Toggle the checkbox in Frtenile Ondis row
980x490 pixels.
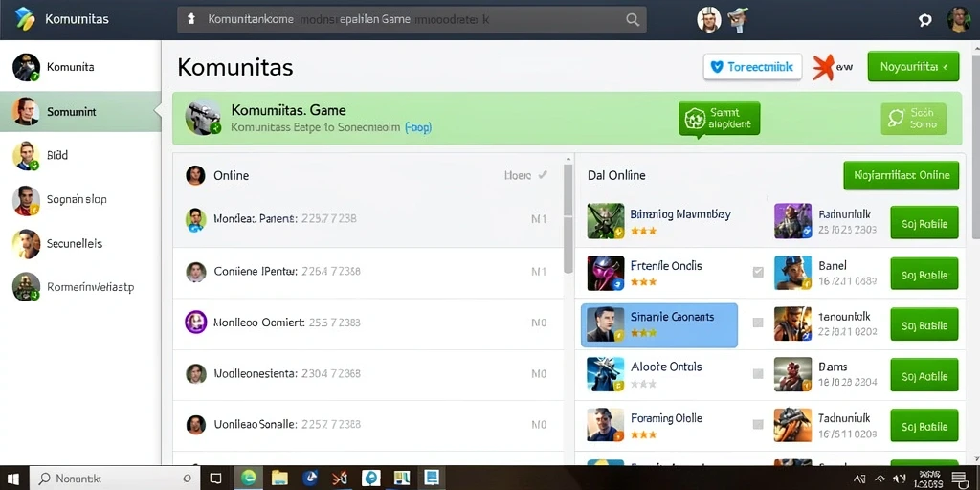(758, 272)
